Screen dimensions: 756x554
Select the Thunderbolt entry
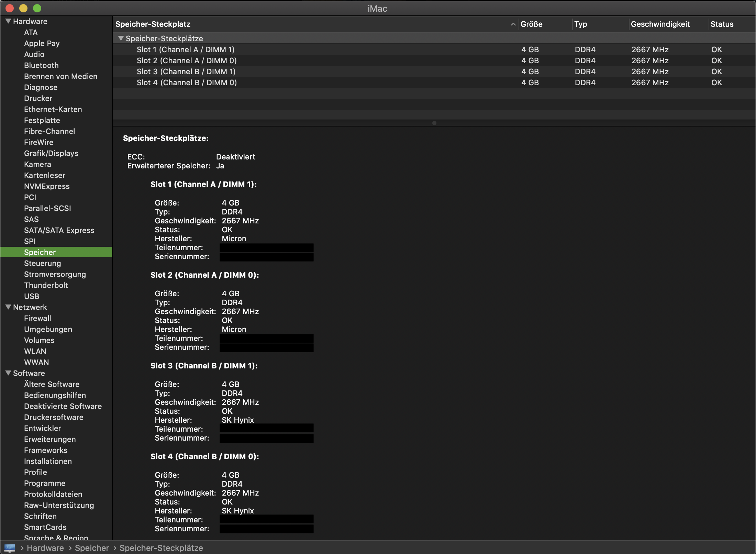click(x=46, y=285)
